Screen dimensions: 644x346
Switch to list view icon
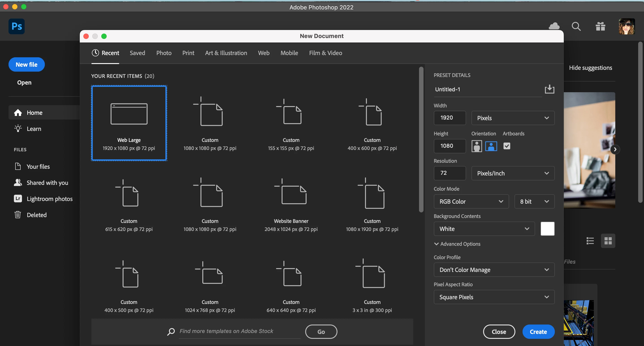click(x=590, y=241)
